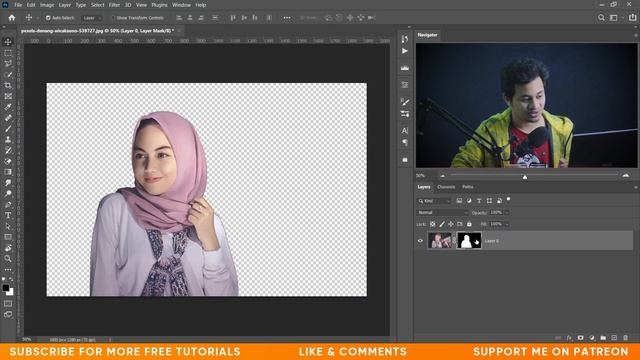The image size is (640, 360).
Task: Select the Lasso tool
Action: pyautogui.click(x=8, y=64)
